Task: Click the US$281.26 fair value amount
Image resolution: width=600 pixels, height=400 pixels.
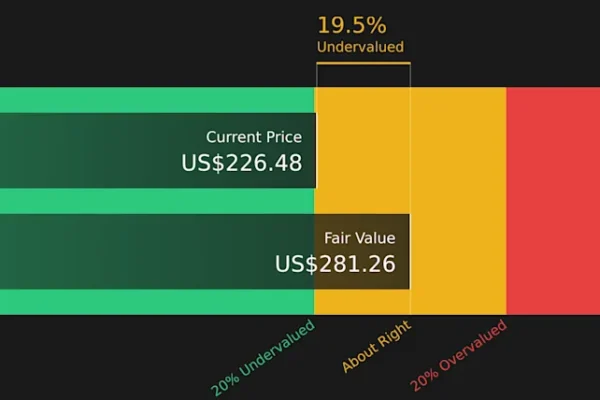Action: (335, 264)
